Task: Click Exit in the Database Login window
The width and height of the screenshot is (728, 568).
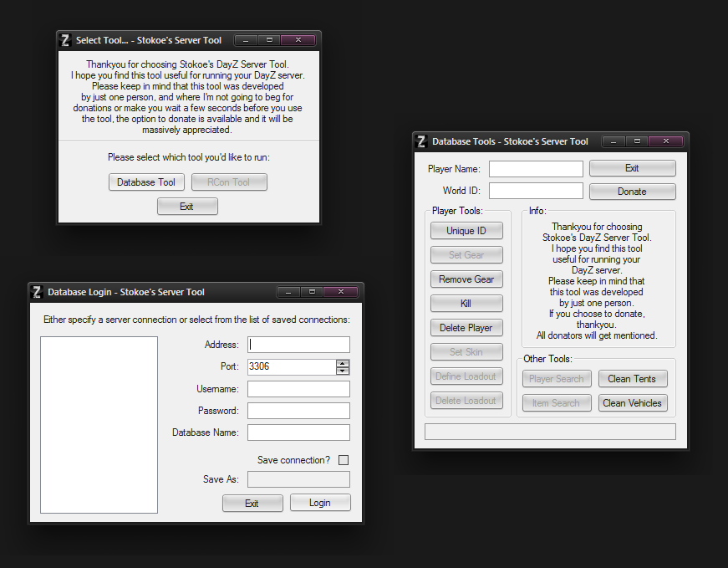Action: coord(252,504)
